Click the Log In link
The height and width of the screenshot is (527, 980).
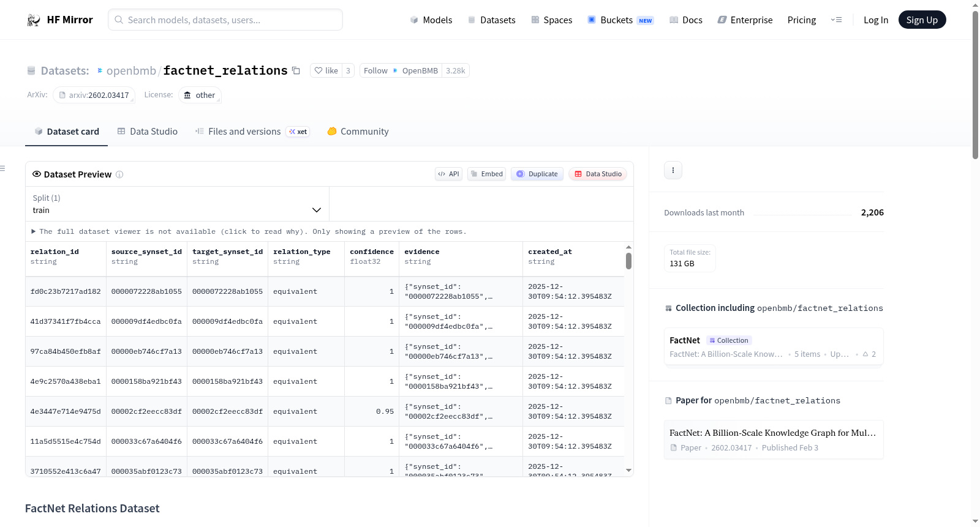coord(876,20)
